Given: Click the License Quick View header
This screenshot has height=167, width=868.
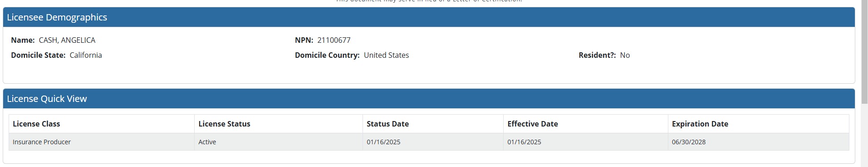Looking at the screenshot, I should (429, 99).
